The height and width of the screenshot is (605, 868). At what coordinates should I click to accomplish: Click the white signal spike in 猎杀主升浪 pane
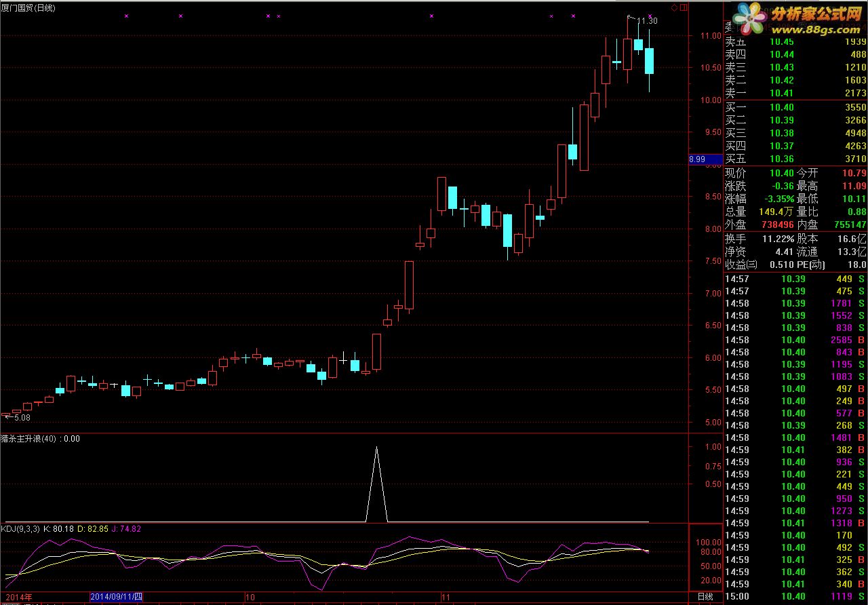pos(377,483)
